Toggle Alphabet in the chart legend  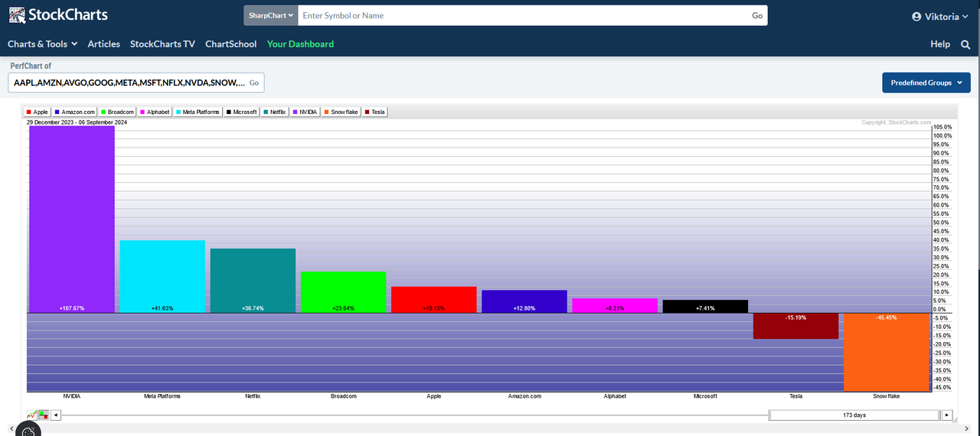155,112
